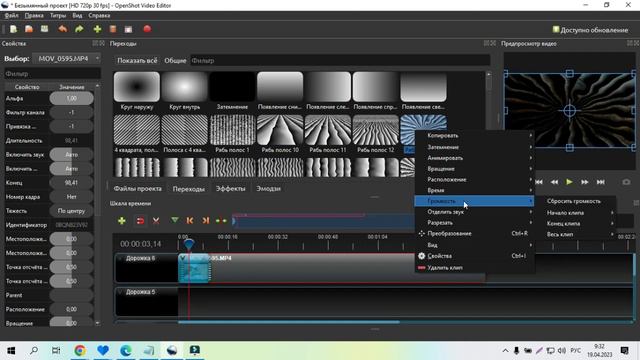The height and width of the screenshot is (360, 640).
Task: Expand Время submenu in context menu
Action: click(x=475, y=190)
